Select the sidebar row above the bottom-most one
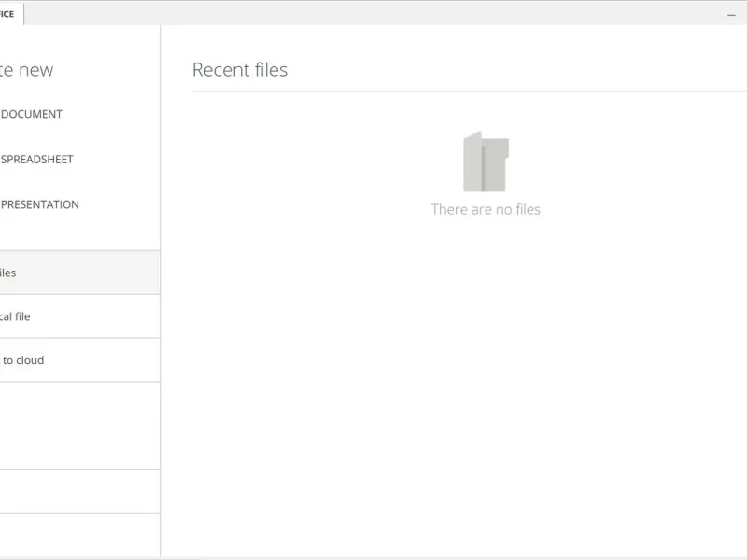The image size is (747, 560). (79, 492)
